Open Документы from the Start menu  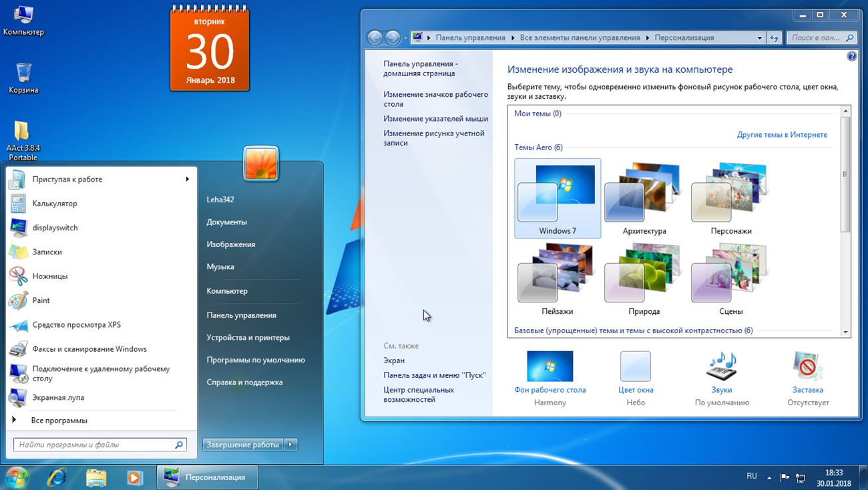pyautogui.click(x=227, y=222)
